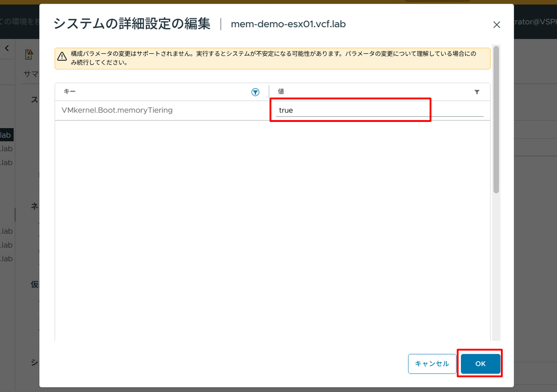Select the VMkernel.Boot.memoryTiering key row
Viewport: 557px width, 392px height.
(x=117, y=110)
